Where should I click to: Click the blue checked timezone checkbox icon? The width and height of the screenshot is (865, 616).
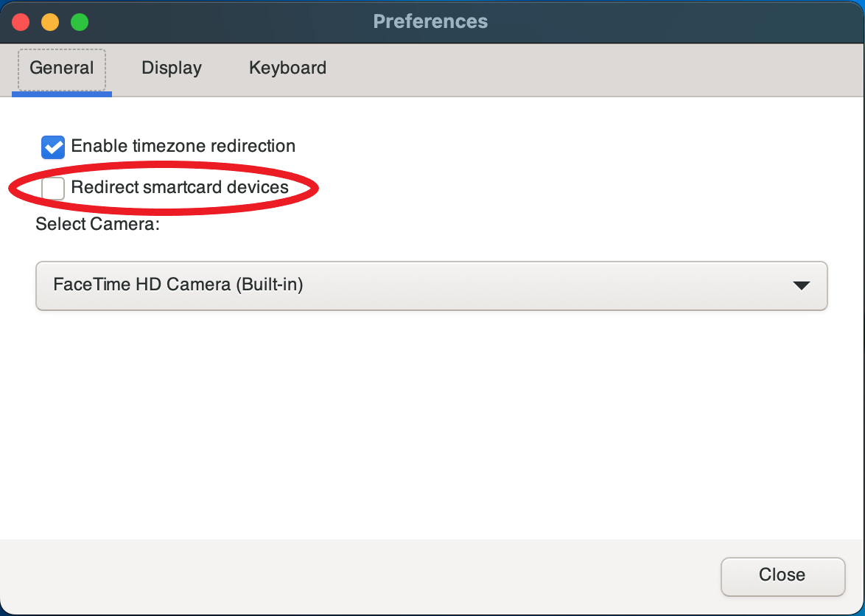click(52, 147)
